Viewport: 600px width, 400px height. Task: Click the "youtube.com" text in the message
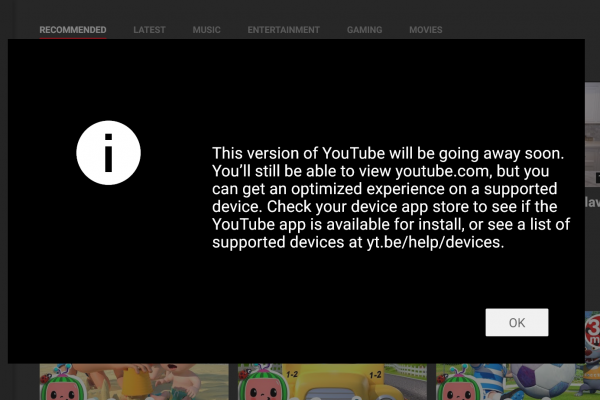442,171
